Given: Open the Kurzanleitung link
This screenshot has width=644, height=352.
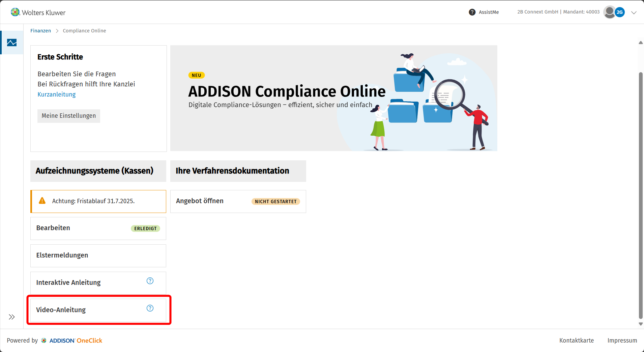Looking at the screenshot, I should 57,94.
